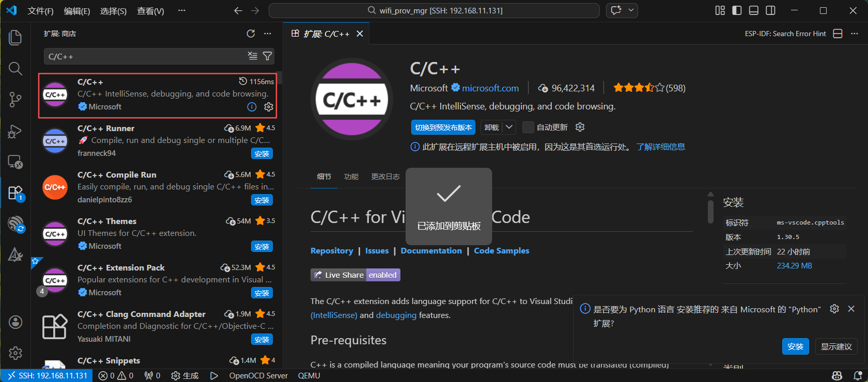Open the Repository link

[332, 250]
